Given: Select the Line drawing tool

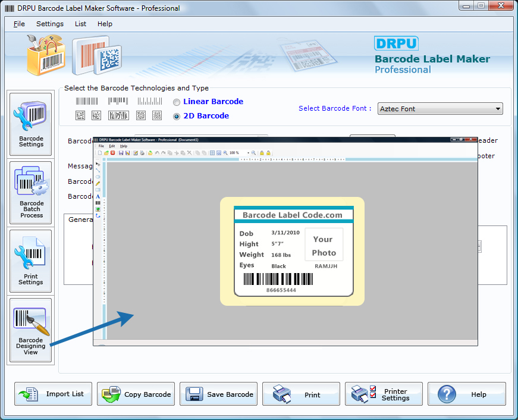Looking at the screenshot, I should pos(98,171).
